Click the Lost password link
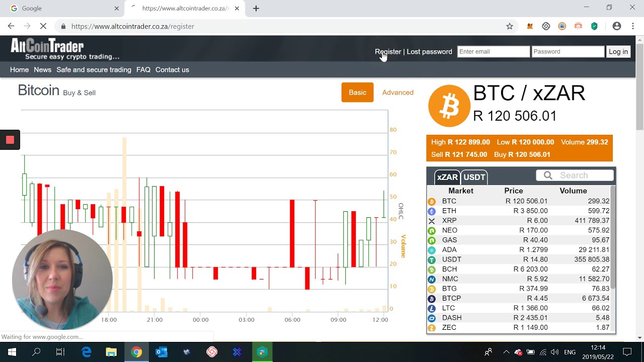Image resolution: width=644 pixels, height=362 pixels. click(429, 52)
